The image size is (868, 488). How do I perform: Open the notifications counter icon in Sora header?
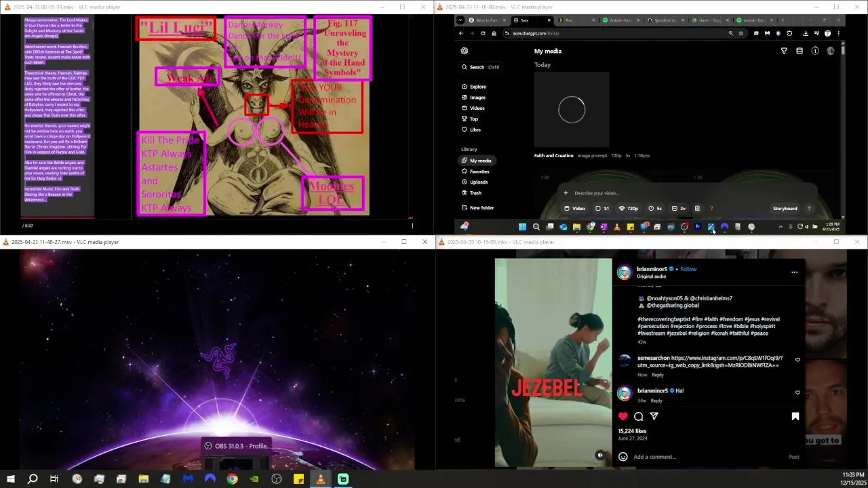click(x=815, y=51)
